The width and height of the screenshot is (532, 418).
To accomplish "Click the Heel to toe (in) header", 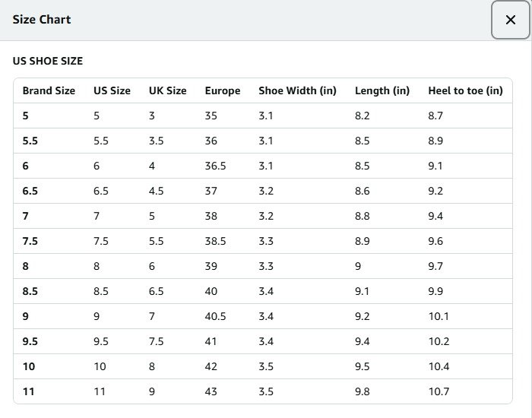I will pyautogui.click(x=465, y=90).
